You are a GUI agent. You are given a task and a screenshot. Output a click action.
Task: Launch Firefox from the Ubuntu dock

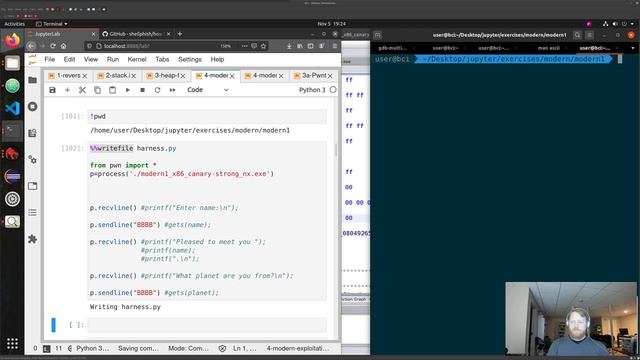tap(12, 41)
